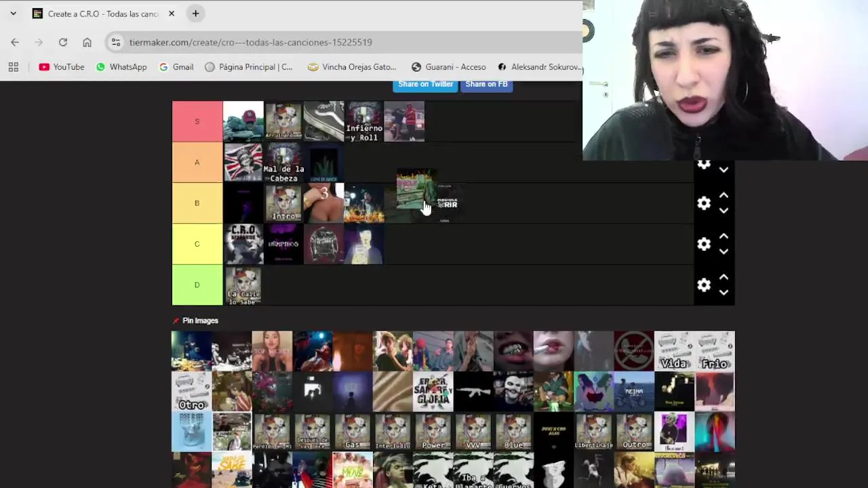Select rifle silhouette image in pool

pos(473,392)
